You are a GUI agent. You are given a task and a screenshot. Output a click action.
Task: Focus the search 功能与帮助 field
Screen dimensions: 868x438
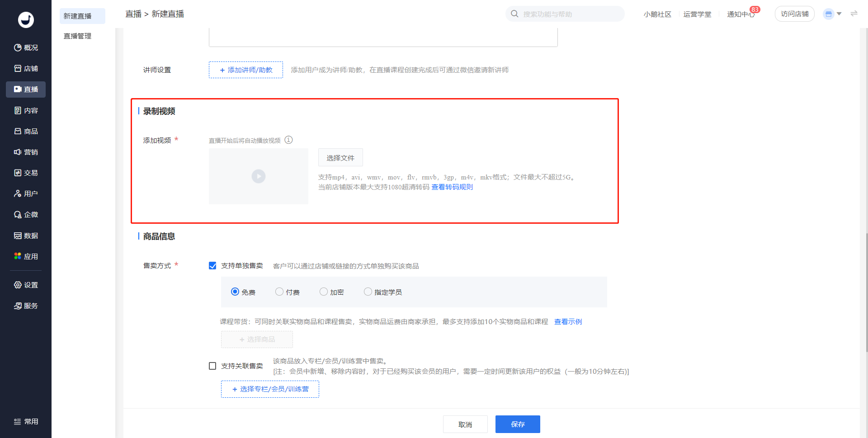point(570,14)
